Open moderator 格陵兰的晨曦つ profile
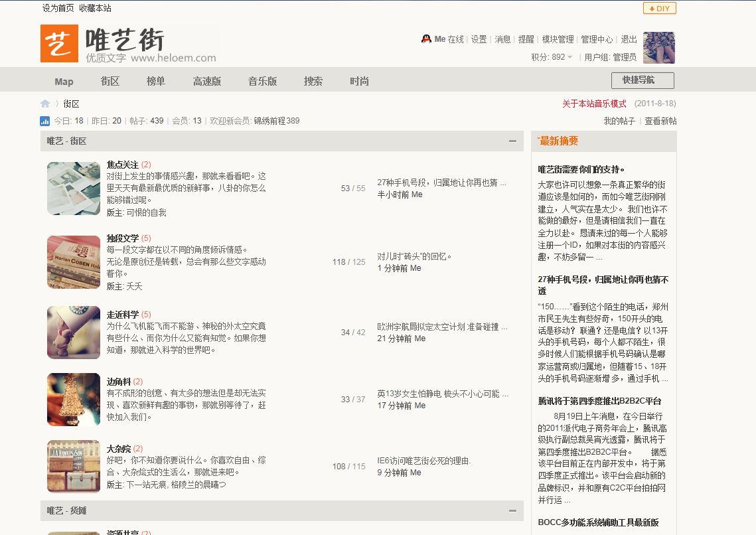This screenshot has width=756, height=535. [x=198, y=485]
